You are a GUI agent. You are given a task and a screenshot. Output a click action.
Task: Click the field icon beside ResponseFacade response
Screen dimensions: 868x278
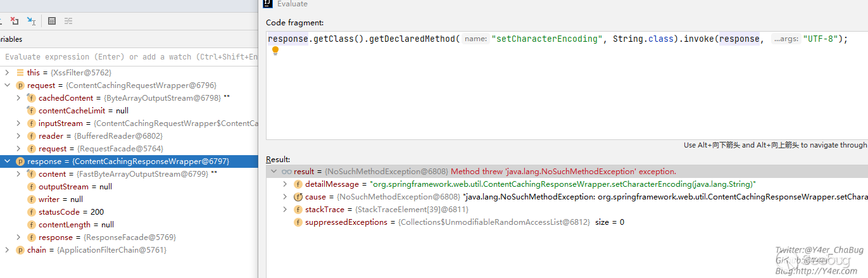click(32, 237)
